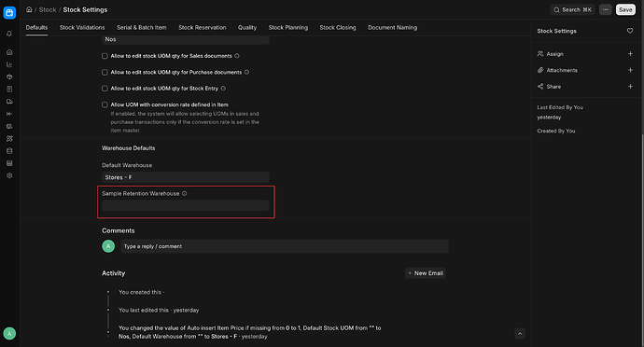The width and height of the screenshot is (644, 347).
Task: Open the settings gear in sidebar
Action: coord(9,175)
